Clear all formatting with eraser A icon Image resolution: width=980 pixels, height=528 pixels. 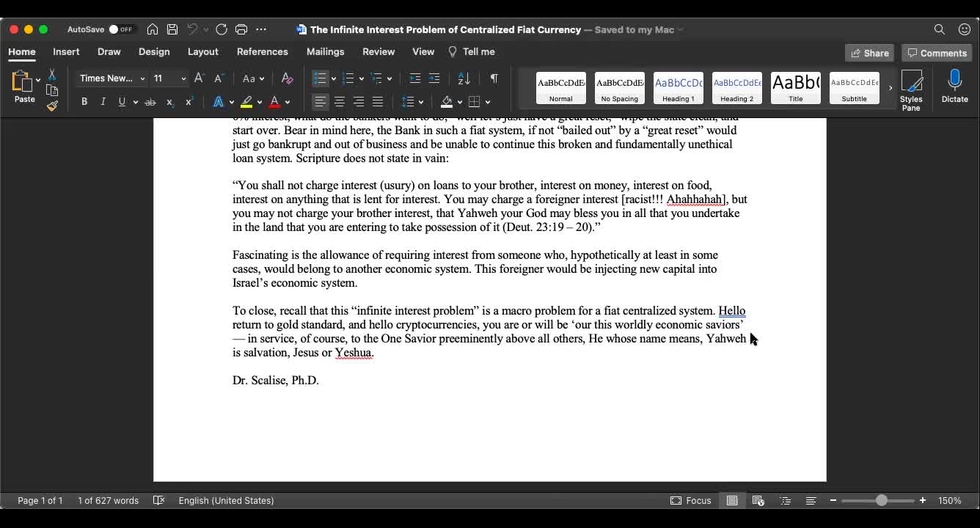point(287,78)
